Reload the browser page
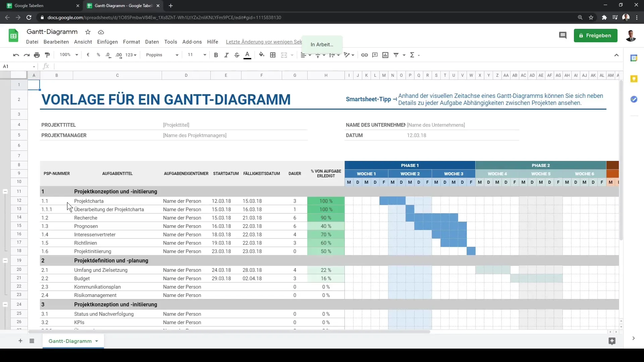The image size is (644, 362). click(29, 17)
